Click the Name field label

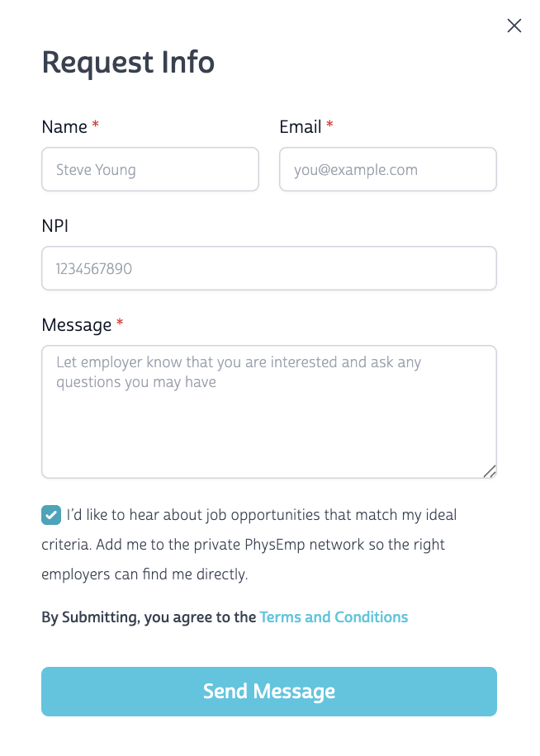(64, 127)
